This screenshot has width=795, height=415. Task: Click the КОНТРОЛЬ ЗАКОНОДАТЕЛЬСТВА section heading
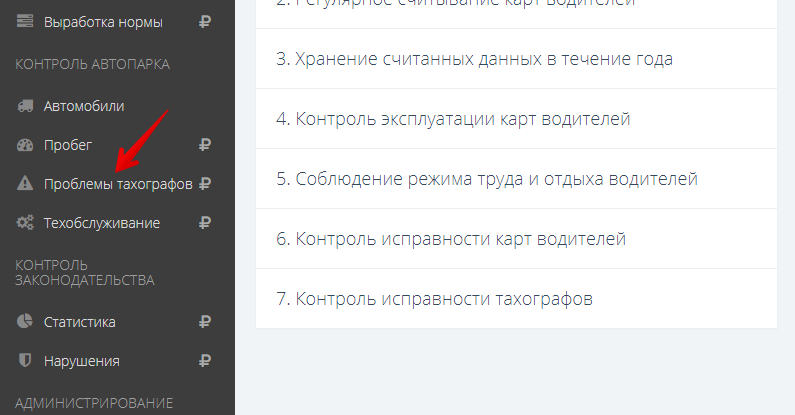[85, 273]
